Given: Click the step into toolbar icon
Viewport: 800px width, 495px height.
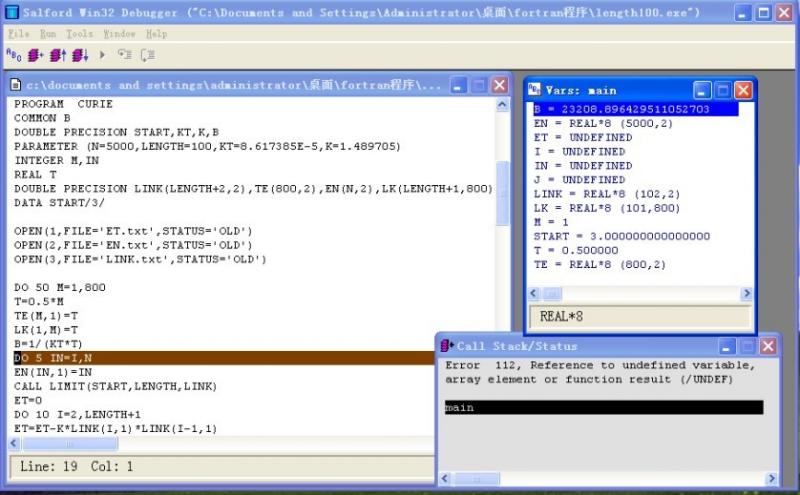Looking at the screenshot, I should pyautogui.click(x=124, y=55).
